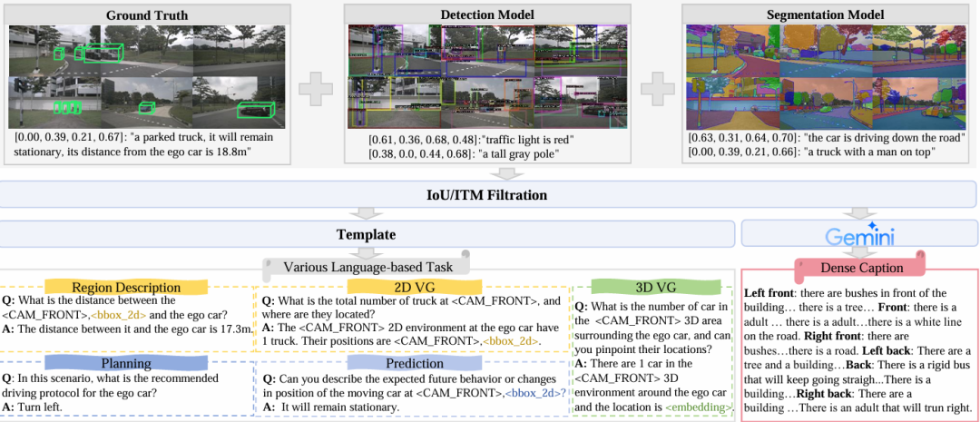Viewport: 980px width, 422px height.
Task: Click the 2D VG answer "1 truck. Their positions are"
Action: 327,341
